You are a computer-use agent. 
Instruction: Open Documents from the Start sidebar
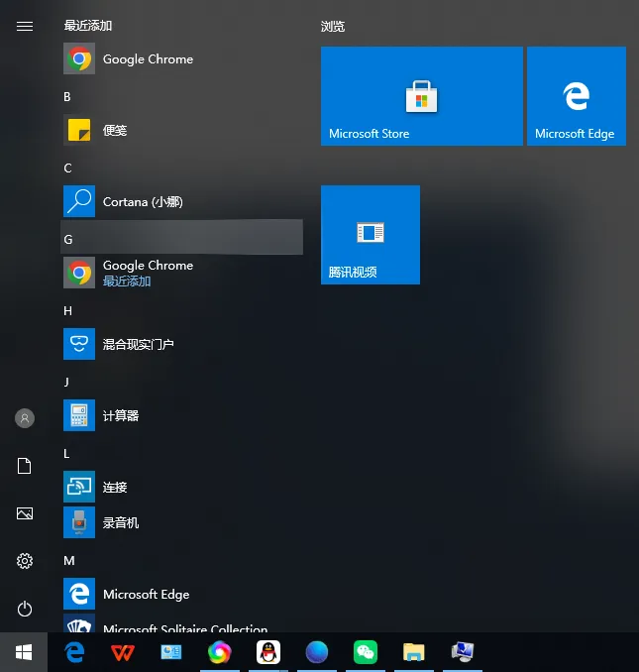25,466
